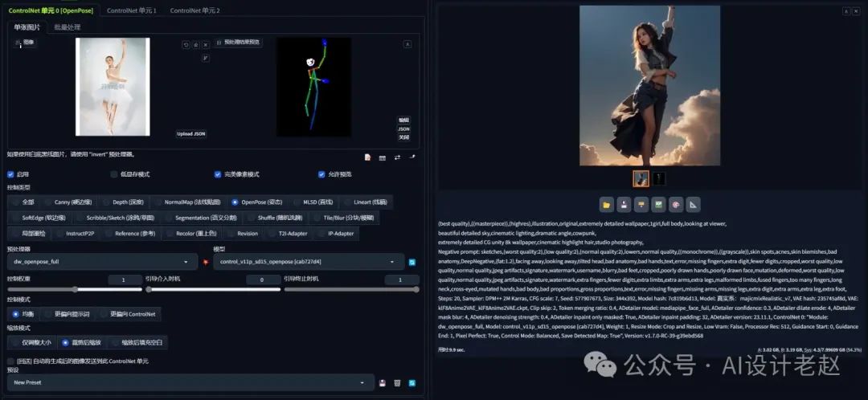The image size is (868, 400).
Task: Save the generated image with disk icon
Action: [x=624, y=205]
